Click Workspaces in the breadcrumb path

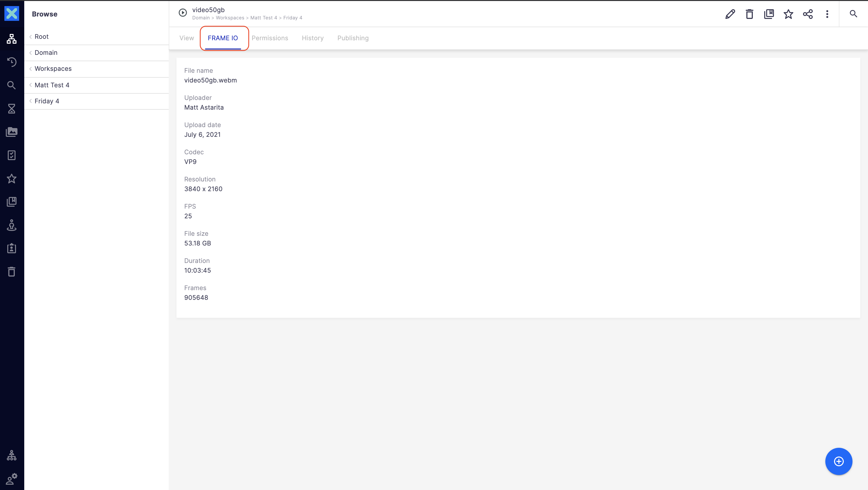coord(230,18)
